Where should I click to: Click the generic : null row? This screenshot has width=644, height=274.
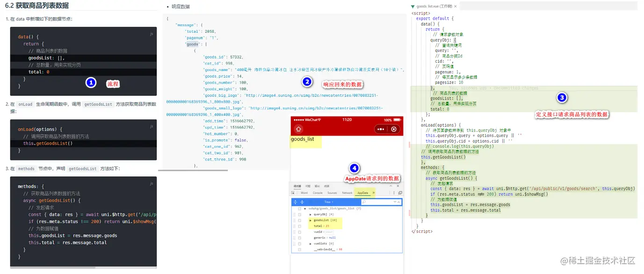[325, 238]
